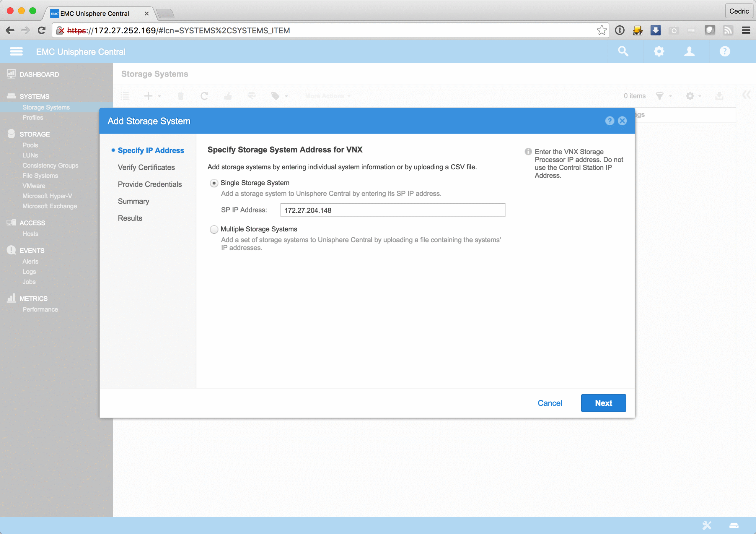Open Pools in the Storage sidebar
The width and height of the screenshot is (756, 534).
click(x=30, y=145)
